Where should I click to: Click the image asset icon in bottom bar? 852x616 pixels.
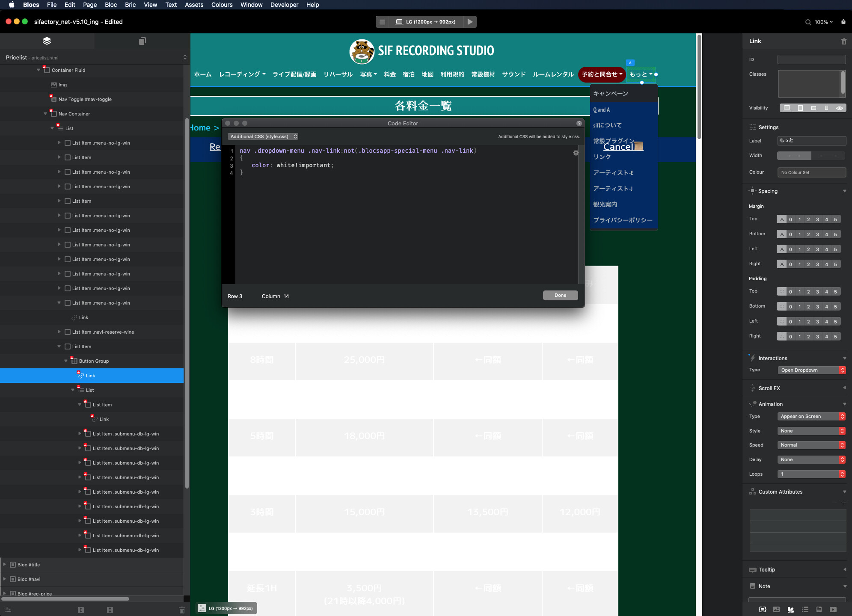click(777, 610)
